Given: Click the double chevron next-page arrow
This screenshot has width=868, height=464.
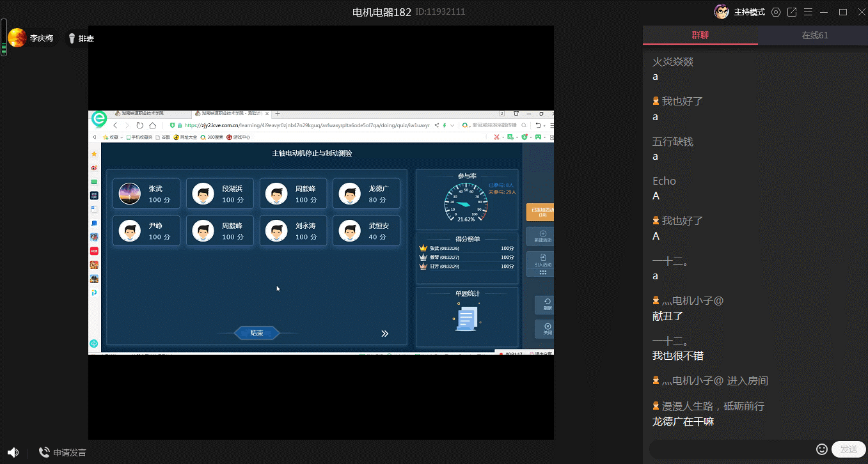Looking at the screenshot, I should pos(385,334).
